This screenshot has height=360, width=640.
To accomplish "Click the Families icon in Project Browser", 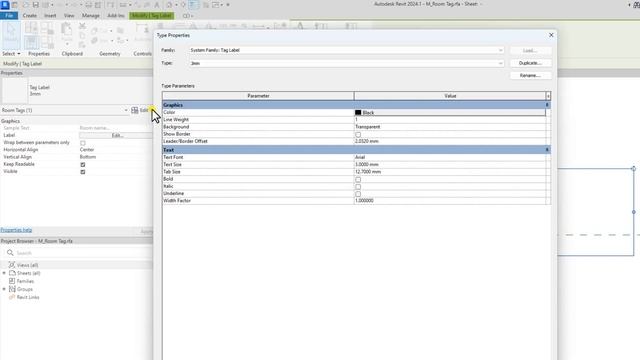I will click(12, 281).
